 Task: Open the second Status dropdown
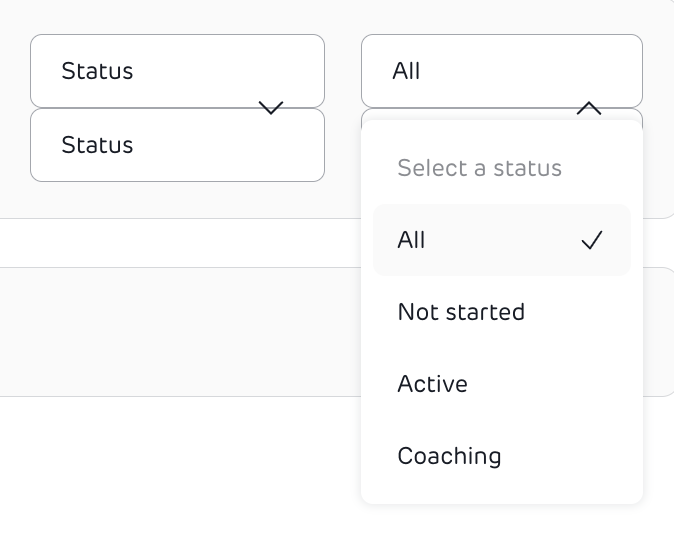[x=177, y=146]
